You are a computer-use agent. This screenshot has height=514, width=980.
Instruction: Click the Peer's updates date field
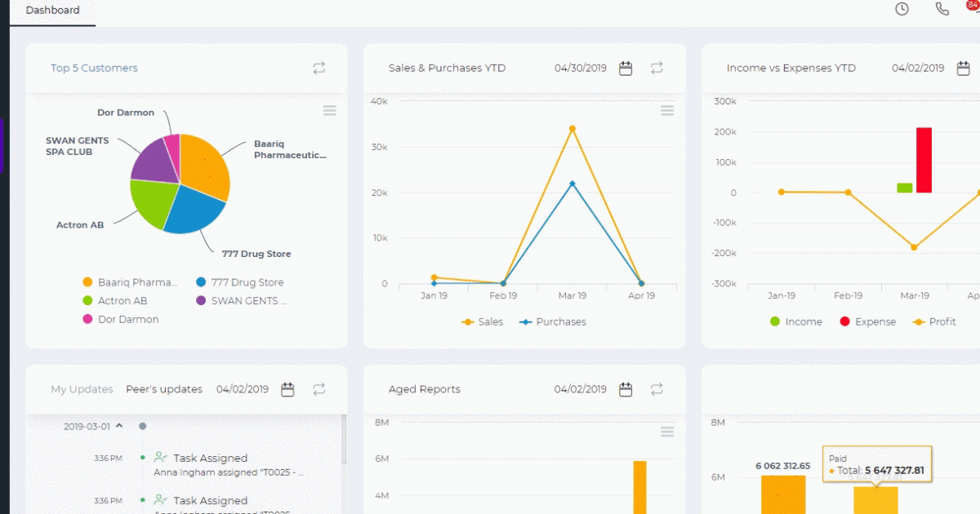(x=243, y=390)
